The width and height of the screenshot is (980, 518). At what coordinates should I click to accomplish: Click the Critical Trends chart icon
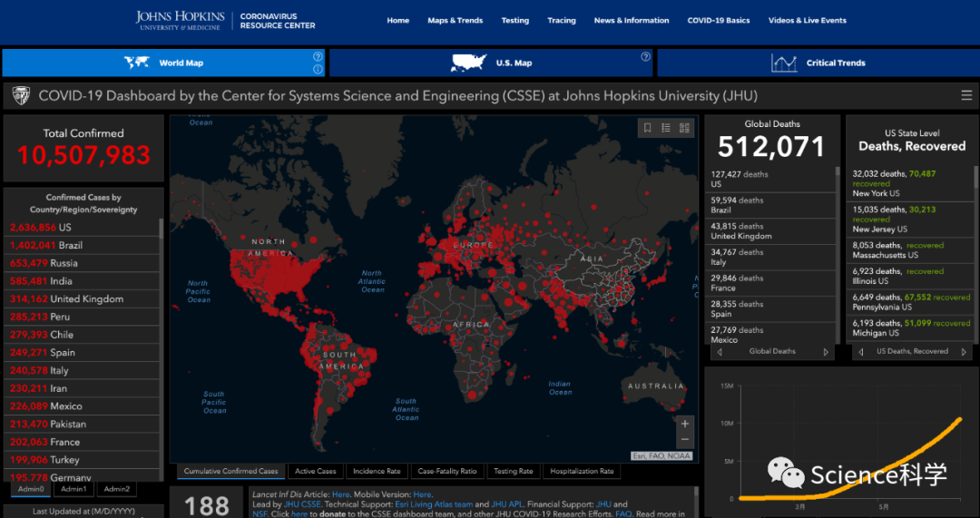tap(784, 64)
